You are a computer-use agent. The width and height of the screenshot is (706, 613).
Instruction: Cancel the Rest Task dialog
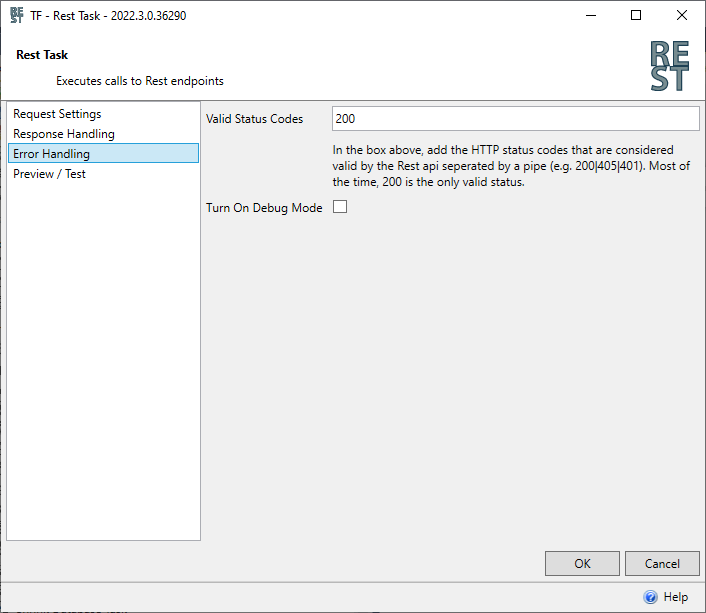pos(662,563)
